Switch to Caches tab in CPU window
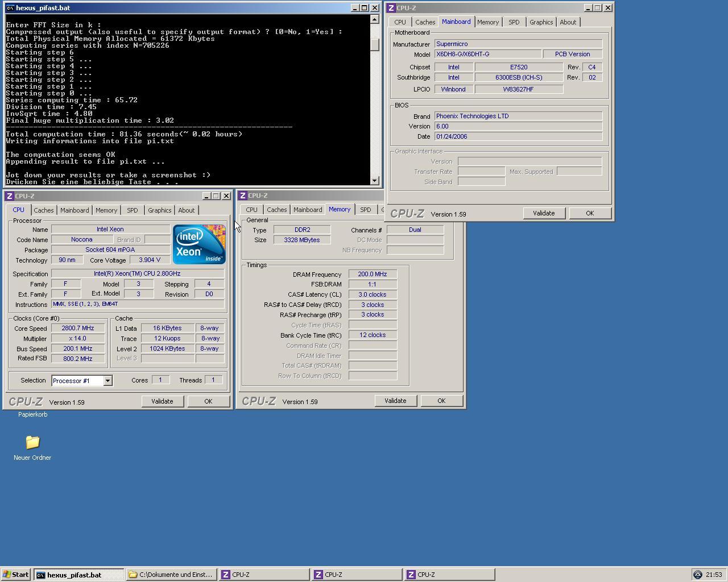728x582 pixels. 43,210
